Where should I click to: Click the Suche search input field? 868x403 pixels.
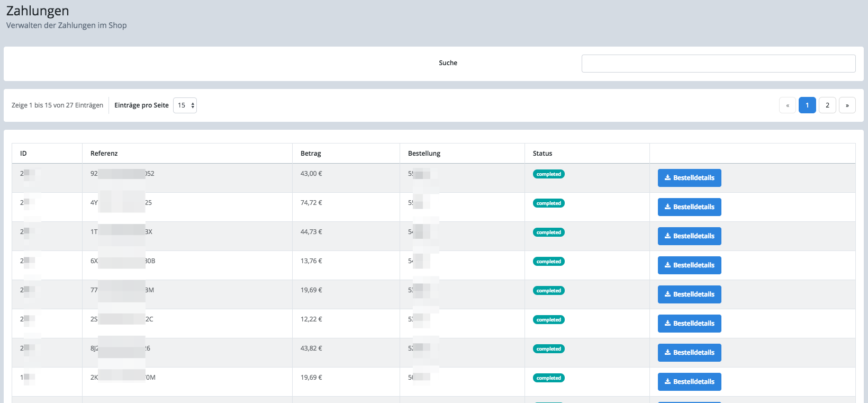coord(718,64)
